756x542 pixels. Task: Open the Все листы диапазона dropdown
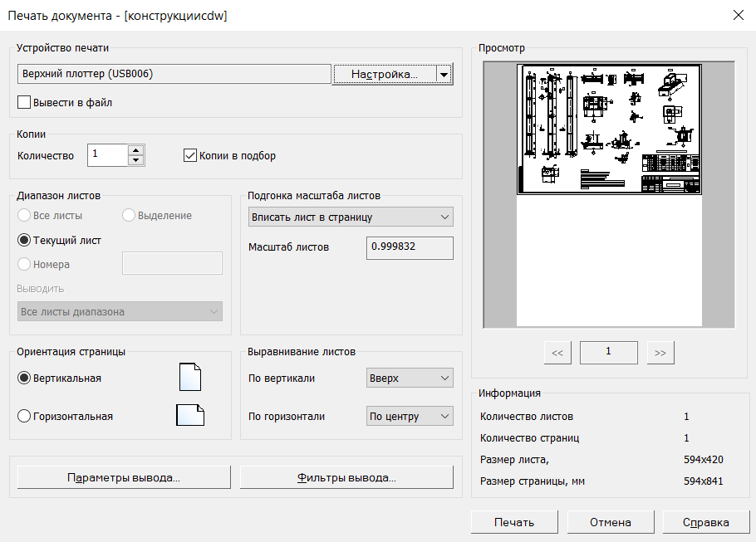pyautogui.click(x=120, y=312)
